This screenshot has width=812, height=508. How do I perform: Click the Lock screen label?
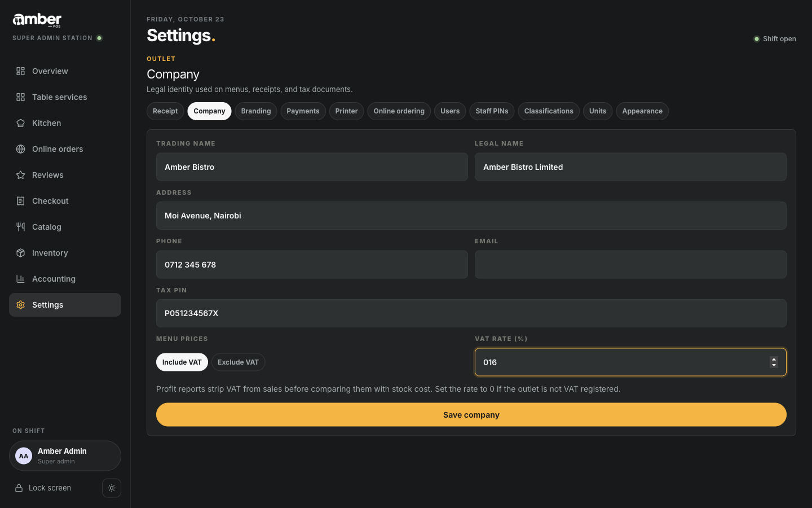tap(50, 488)
